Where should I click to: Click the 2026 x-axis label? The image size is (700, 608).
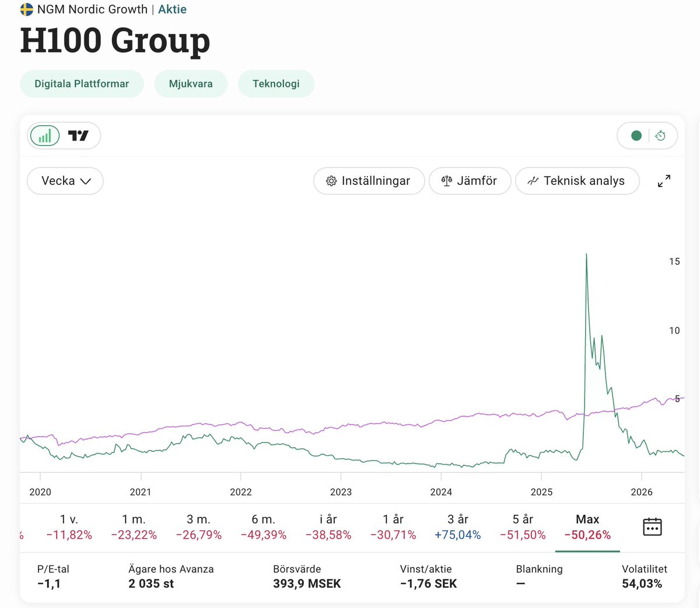click(x=642, y=492)
